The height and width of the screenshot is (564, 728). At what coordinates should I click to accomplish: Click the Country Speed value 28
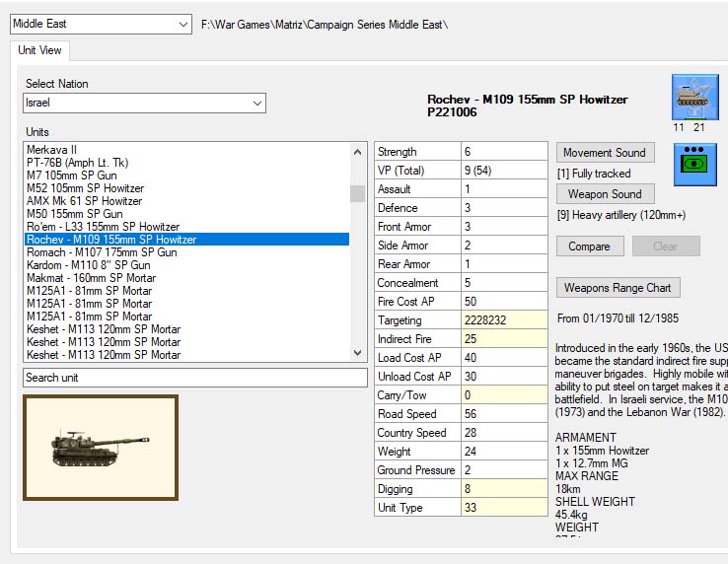[x=504, y=433]
